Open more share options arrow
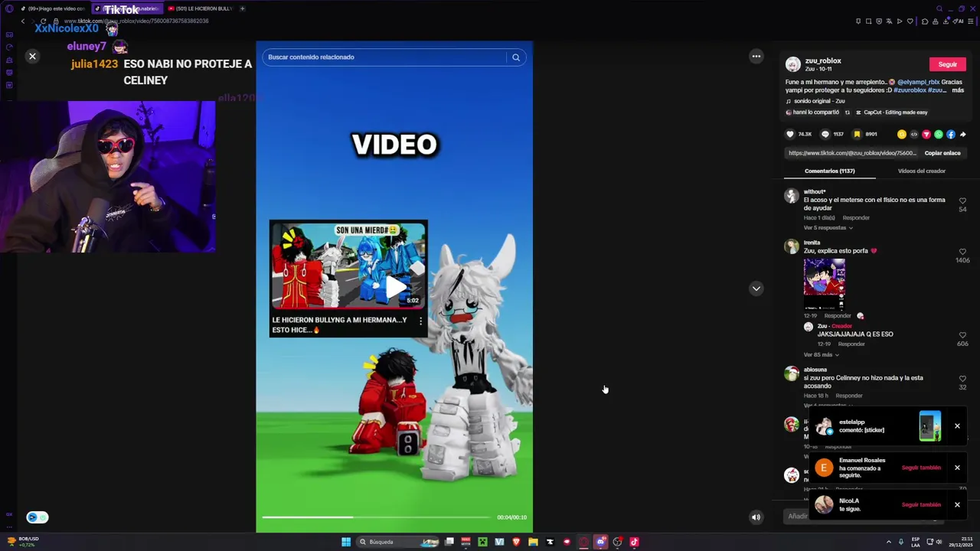The width and height of the screenshot is (980, 551). tap(962, 135)
